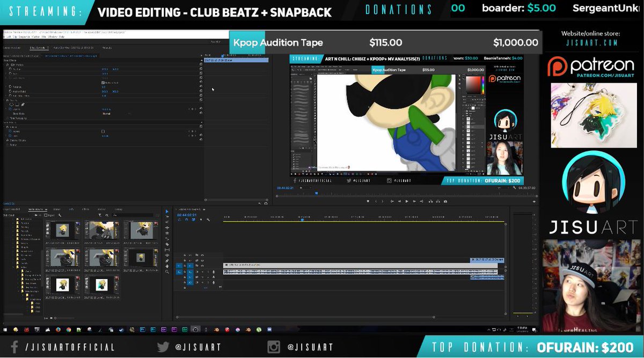This screenshot has height=358, width=644.
Task: Open the Program monitor zoom level dropdown
Action: point(306,187)
